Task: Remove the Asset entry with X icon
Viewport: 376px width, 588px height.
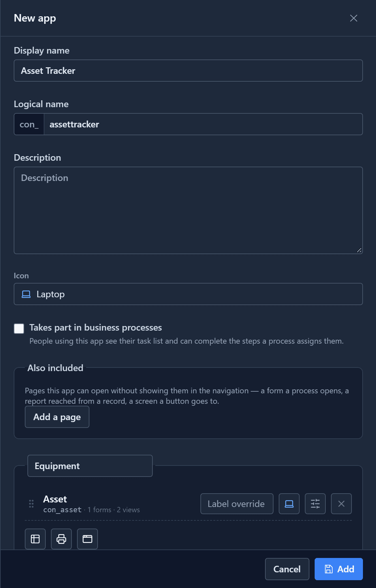Action: [341, 504]
